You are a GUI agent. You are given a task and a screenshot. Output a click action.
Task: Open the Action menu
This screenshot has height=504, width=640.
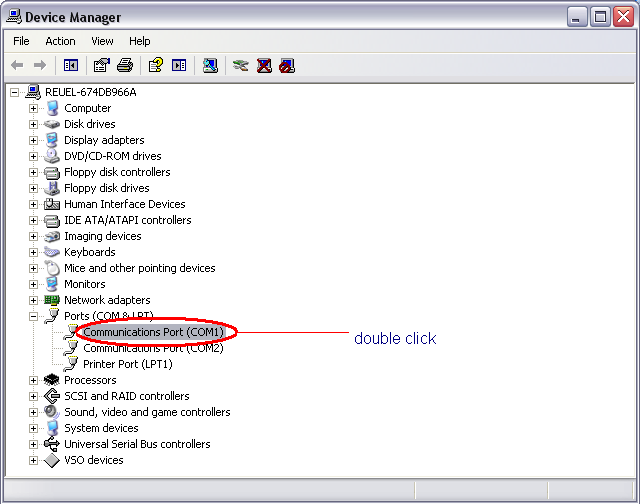[60, 41]
